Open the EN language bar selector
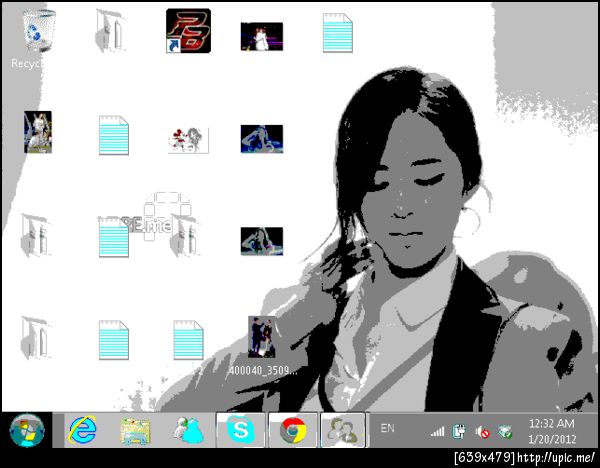This screenshot has height=468, width=600. (387, 428)
